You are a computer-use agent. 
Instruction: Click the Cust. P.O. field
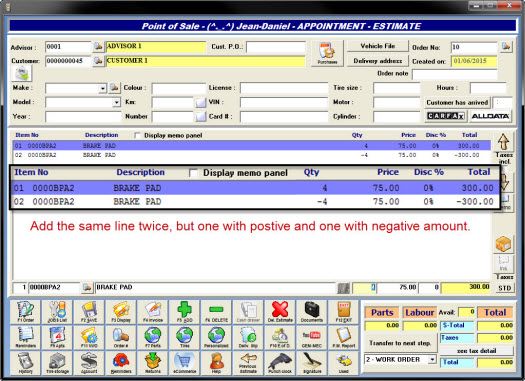(276, 47)
